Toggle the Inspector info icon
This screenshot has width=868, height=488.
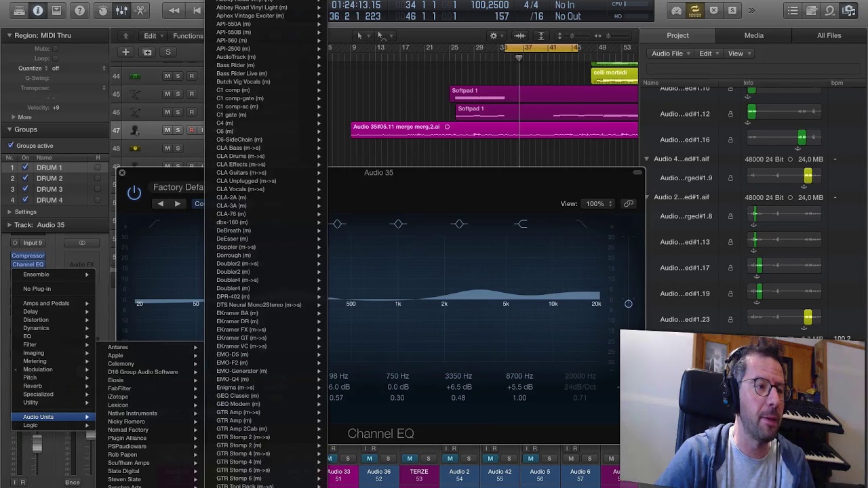(x=38, y=10)
